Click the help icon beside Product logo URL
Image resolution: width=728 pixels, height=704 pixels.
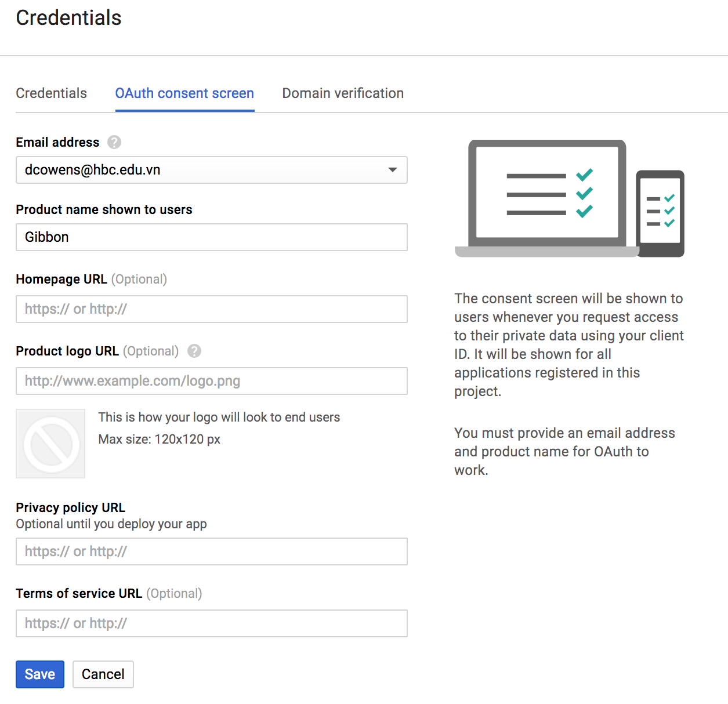(x=194, y=351)
